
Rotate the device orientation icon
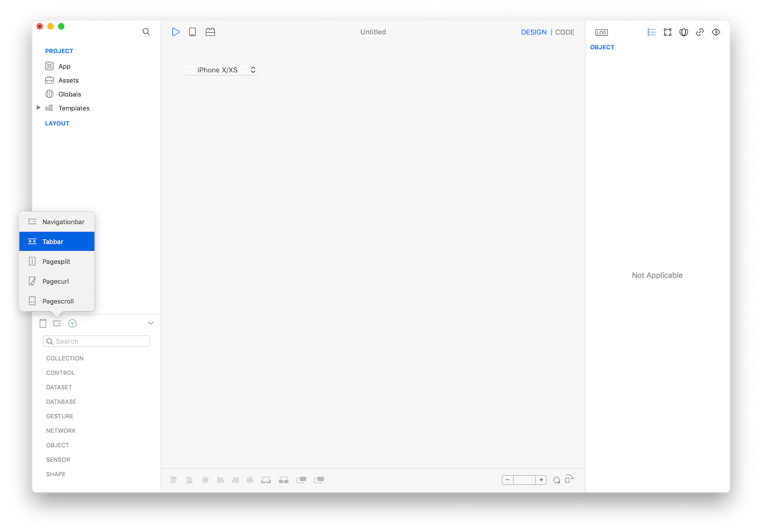pyautogui.click(x=569, y=479)
